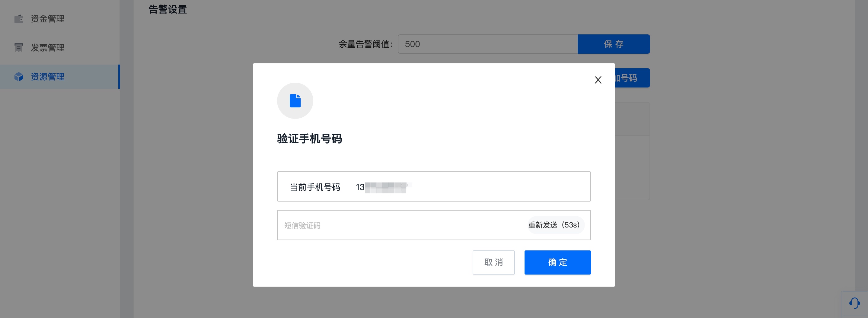
Task: Confirm with the blue 确定 button
Action: click(x=557, y=262)
